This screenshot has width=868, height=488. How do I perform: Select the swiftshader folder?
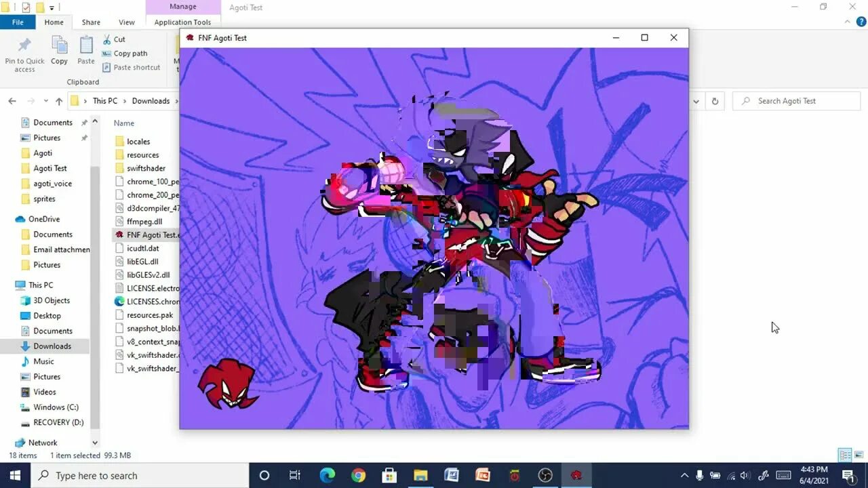point(146,168)
